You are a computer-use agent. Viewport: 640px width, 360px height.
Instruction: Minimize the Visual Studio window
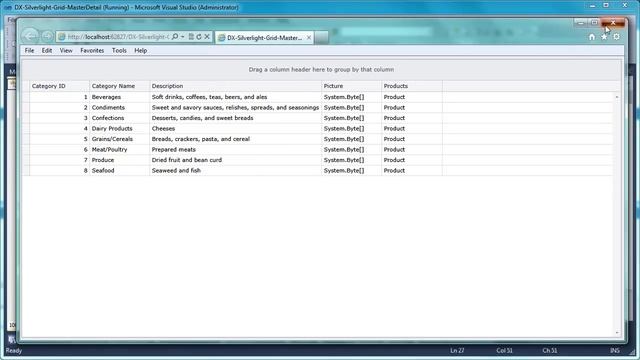pyautogui.click(x=593, y=6)
